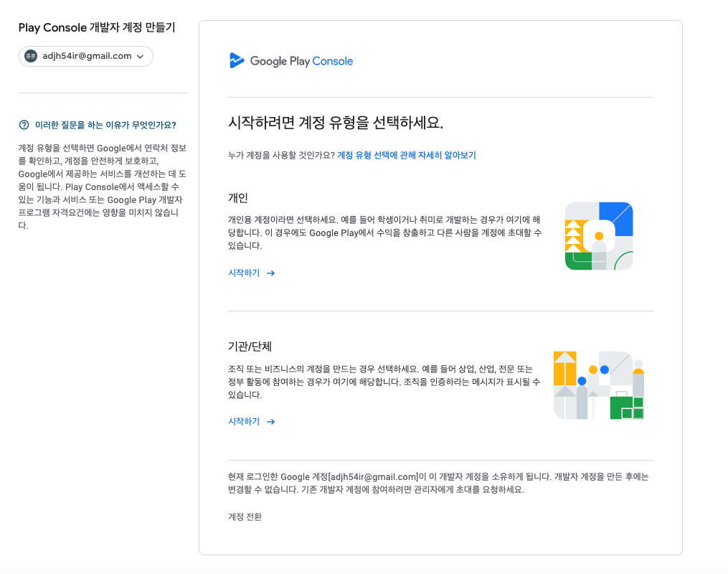
Task: Click the description starting '개인용 계정이라면 선택하세요'
Action: (x=385, y=232)
